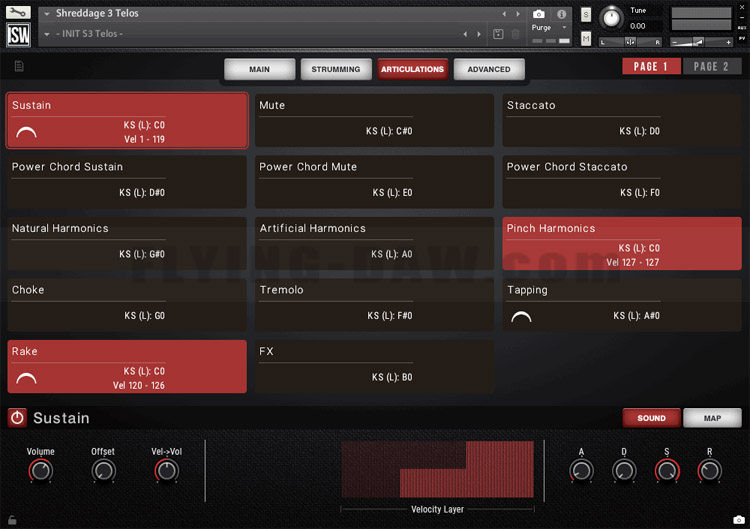
Task: Delete preset with the trash icon
Action: pyautogui.click(x=515, y=34)
